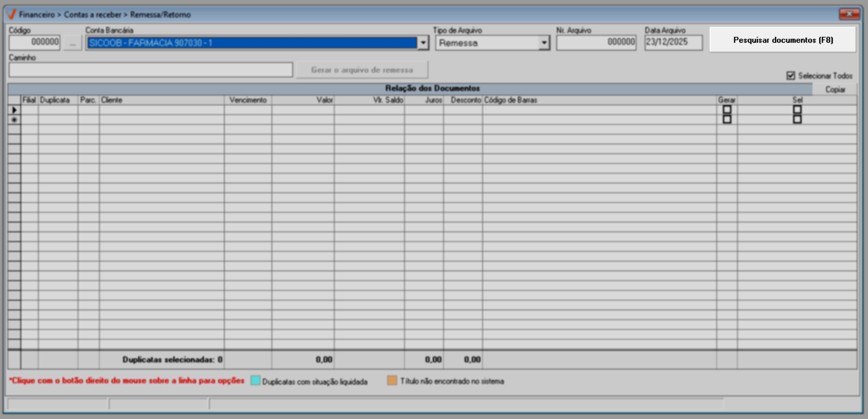
Task: Tick the Sel checkbox on the arrow-marked row
Action: coord(797,110)
